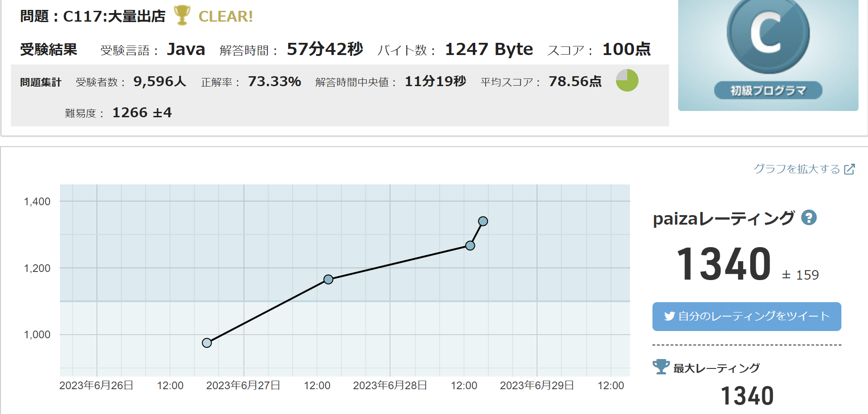
Task: Click the 難易度 value 1266 ±4
Action: pyautogui.click(x=142, y=113)
